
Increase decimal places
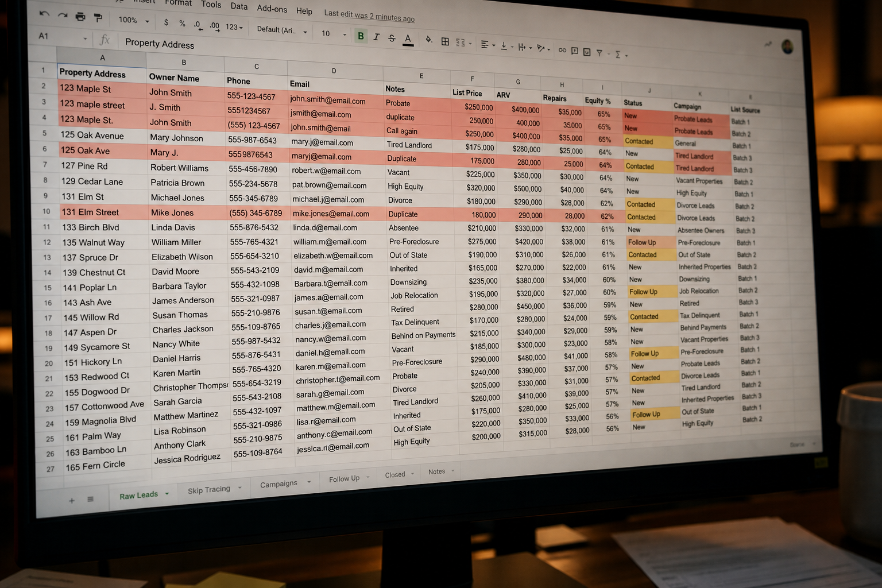214,26
